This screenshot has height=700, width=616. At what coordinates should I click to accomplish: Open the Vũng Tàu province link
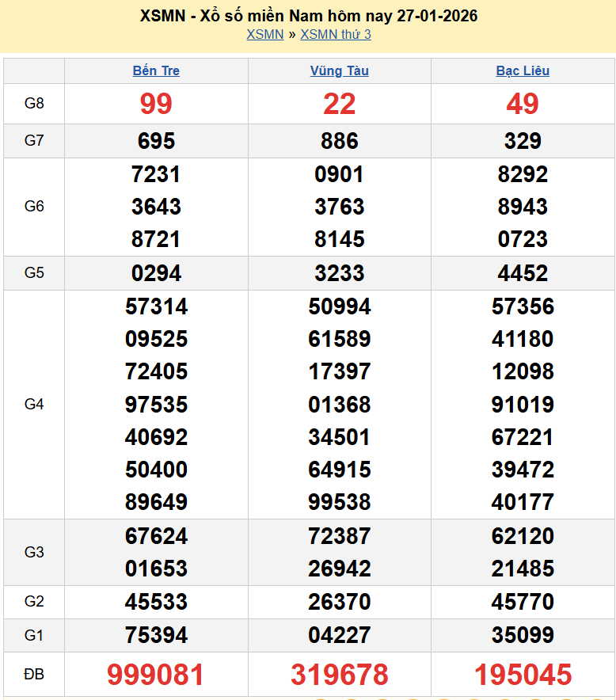tap(339, 70)
